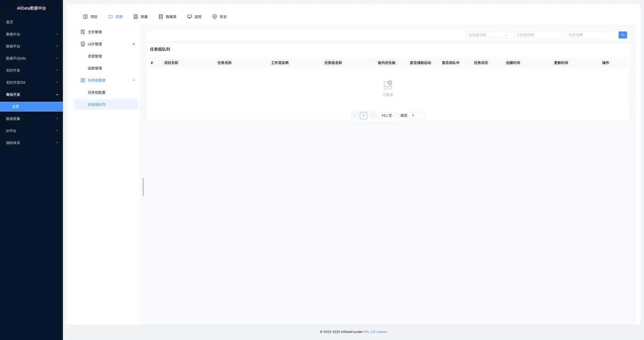Click the next page arrow
The width and height of the screenshot is (644, 340).
click(x=373, y=116)
